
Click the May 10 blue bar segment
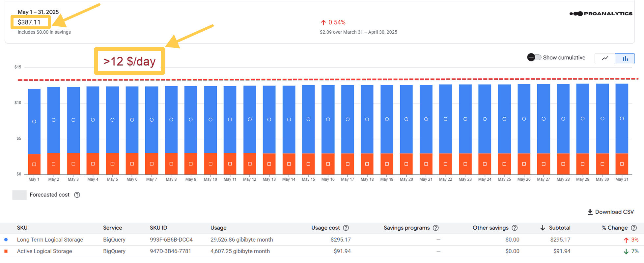pos(210,119)
